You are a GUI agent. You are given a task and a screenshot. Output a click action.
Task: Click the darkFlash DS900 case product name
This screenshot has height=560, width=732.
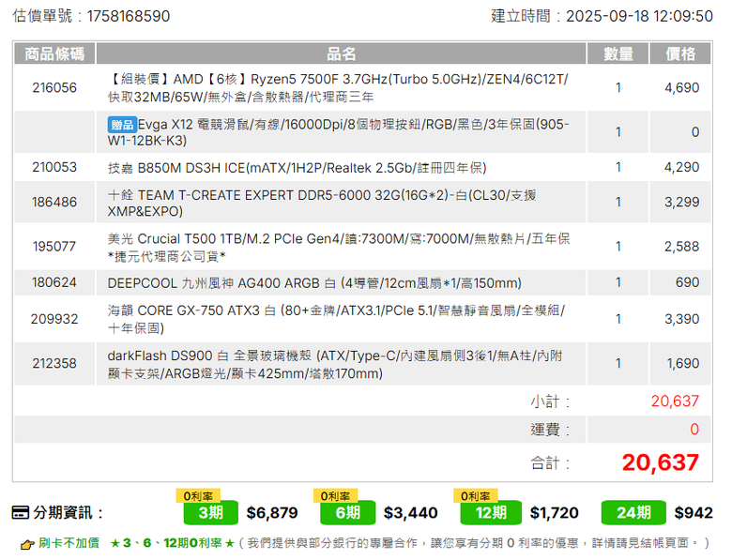(x=335, y=364)
